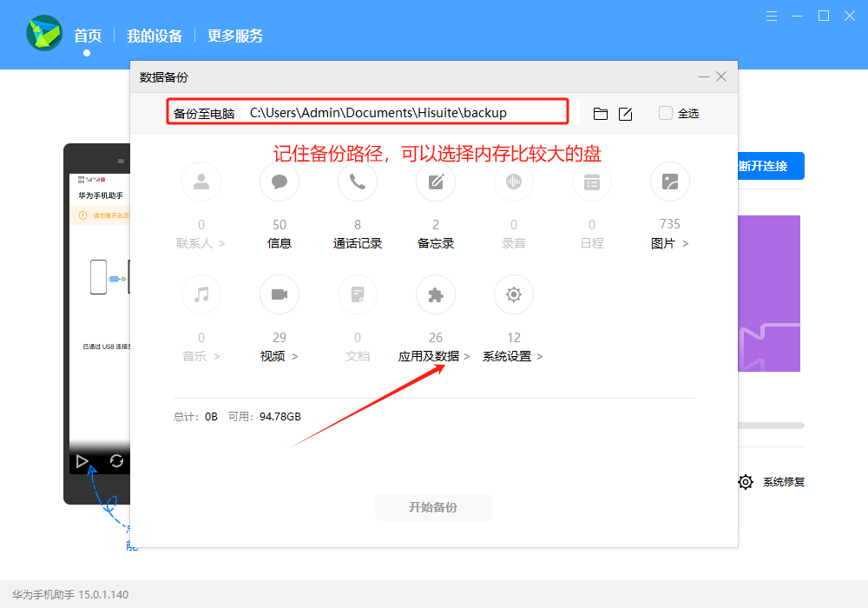This screenshot has height=608, width=868.
Task: Open the hamburger menu in title bar
Action: [x=771, y=16]
